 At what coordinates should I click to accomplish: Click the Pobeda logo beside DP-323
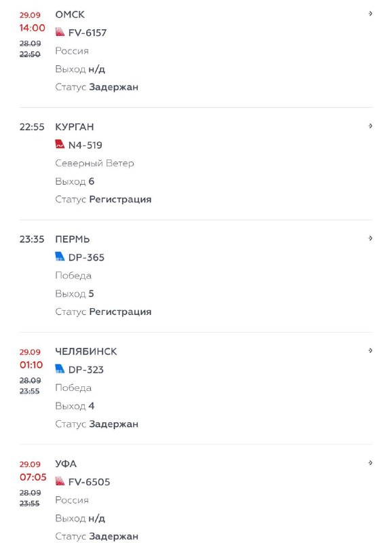tap(60, 369)
